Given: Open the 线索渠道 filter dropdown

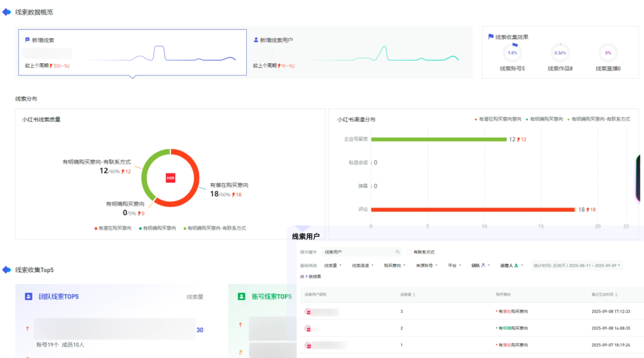Looking at the screenshot, I should (x=364, y=266).
